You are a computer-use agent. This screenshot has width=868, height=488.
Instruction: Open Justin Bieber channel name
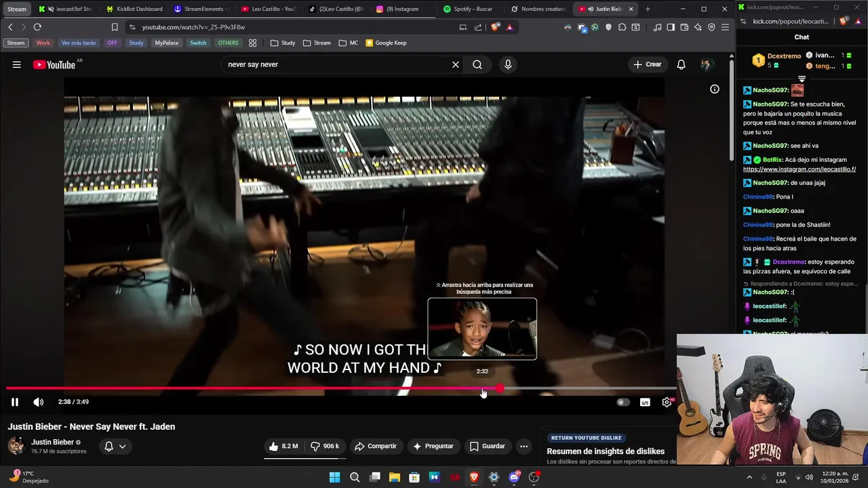(x=52, y=442)
